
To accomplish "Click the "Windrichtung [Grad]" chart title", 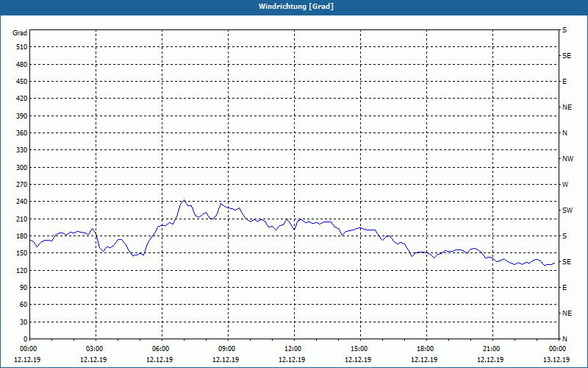I will coord(296,7).
